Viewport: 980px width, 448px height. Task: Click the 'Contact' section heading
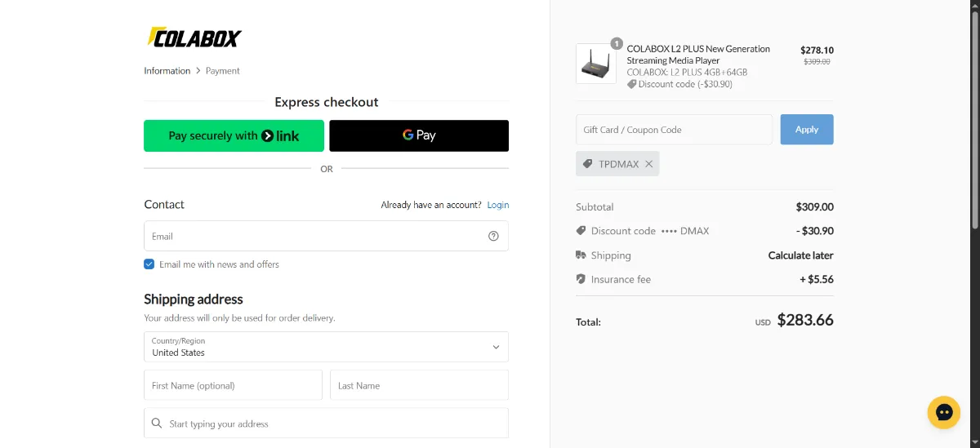pos(164,204)
